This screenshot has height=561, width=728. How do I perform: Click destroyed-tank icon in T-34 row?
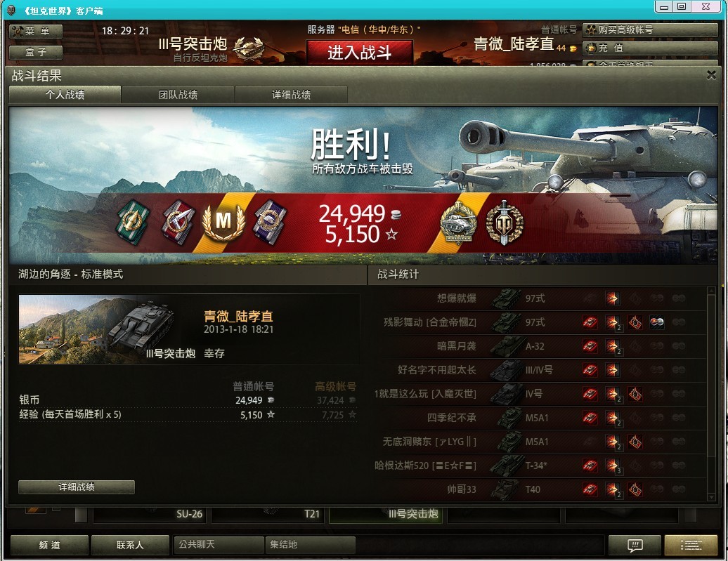(x=590, y=465)
